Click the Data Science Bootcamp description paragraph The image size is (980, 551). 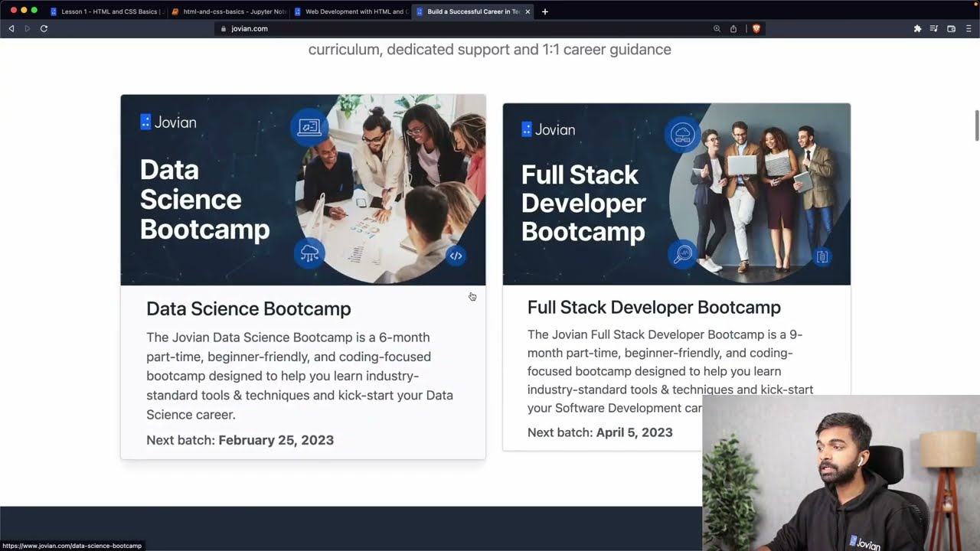(300, 376)
